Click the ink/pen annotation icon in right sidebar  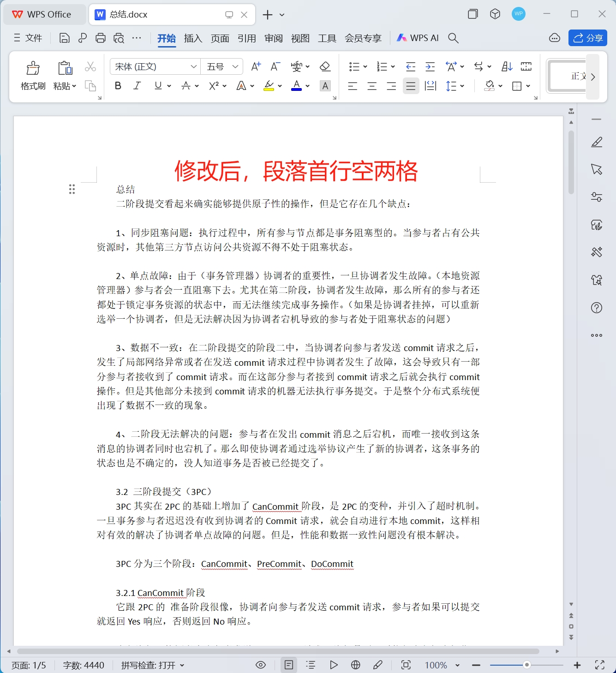tap(597, 142)
